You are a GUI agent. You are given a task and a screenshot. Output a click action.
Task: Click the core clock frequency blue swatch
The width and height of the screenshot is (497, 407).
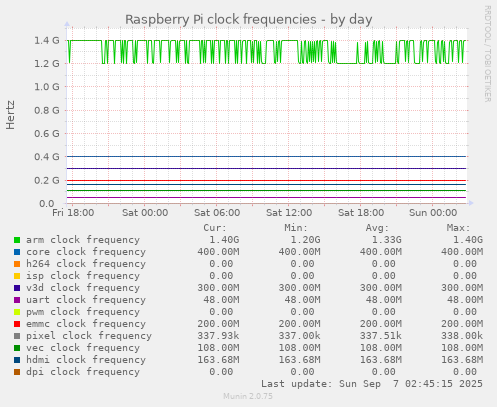(17, 252)
